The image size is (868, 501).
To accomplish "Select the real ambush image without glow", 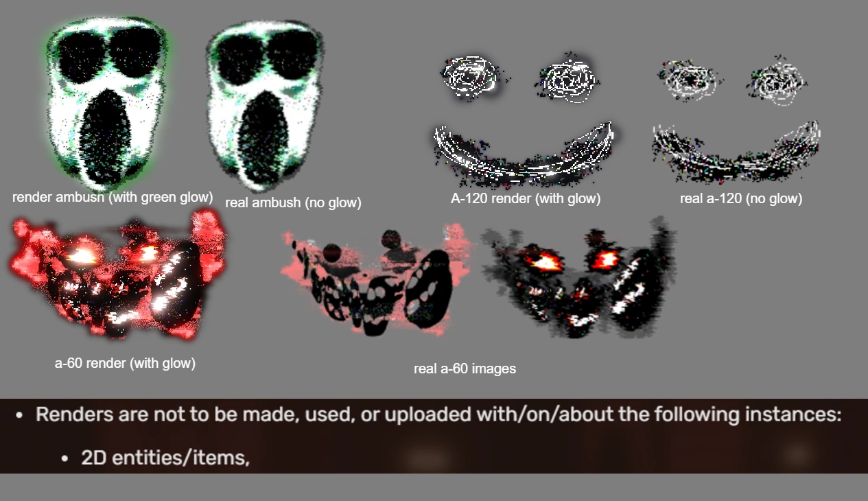I will (265, 108).
